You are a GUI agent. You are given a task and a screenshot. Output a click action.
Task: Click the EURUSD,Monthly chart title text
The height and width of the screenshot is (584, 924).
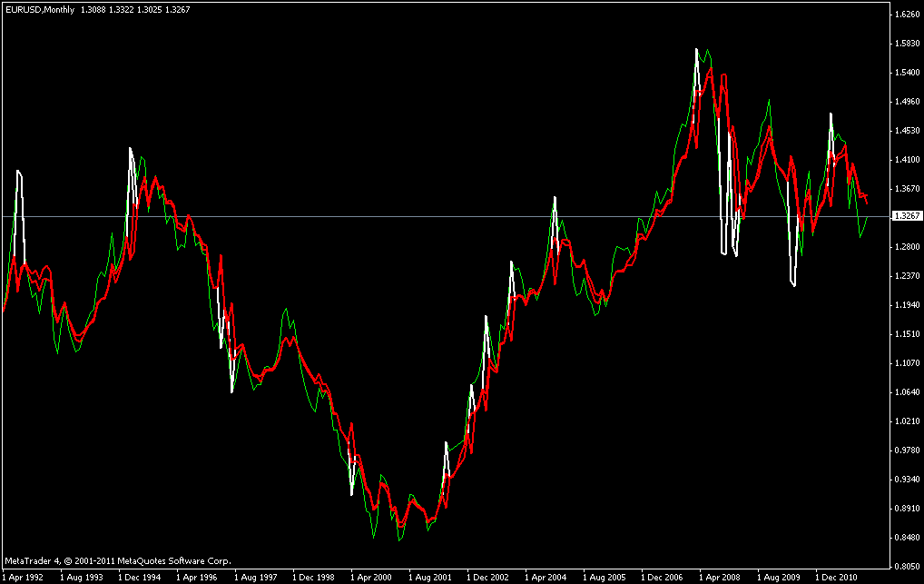coord(40,9)
